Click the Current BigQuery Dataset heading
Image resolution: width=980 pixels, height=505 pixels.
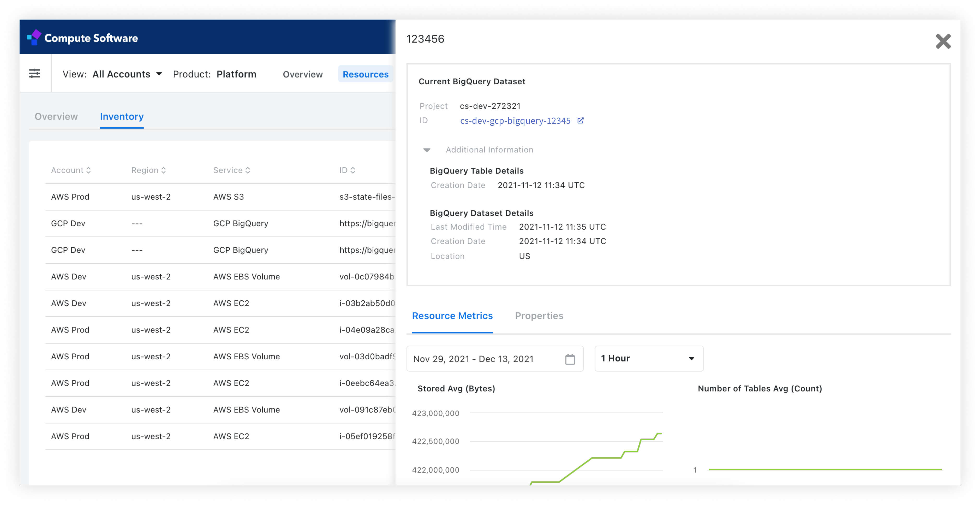pyautogui.click(x=472, y=81)
